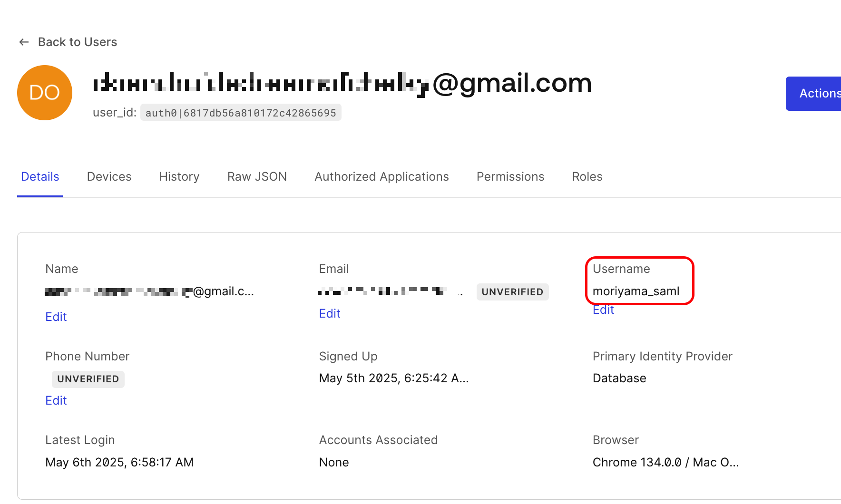Open the Actions dropdown button
The width and height of the screenshot is (841, 504).
click(x=813, y=94)
